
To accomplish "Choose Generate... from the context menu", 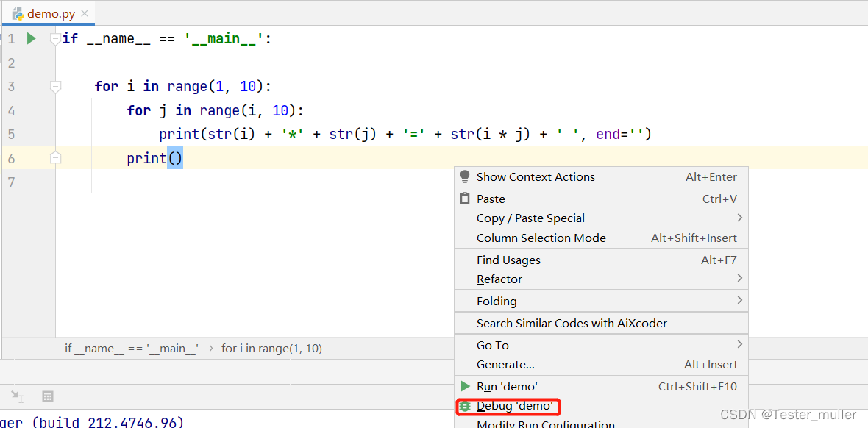I will click(601, 364).
